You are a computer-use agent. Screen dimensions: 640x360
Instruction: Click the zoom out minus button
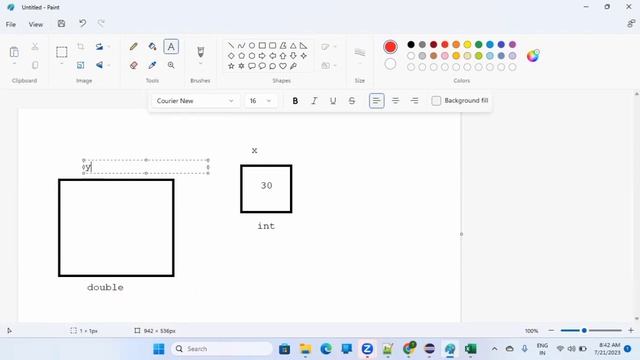[551, 331]
